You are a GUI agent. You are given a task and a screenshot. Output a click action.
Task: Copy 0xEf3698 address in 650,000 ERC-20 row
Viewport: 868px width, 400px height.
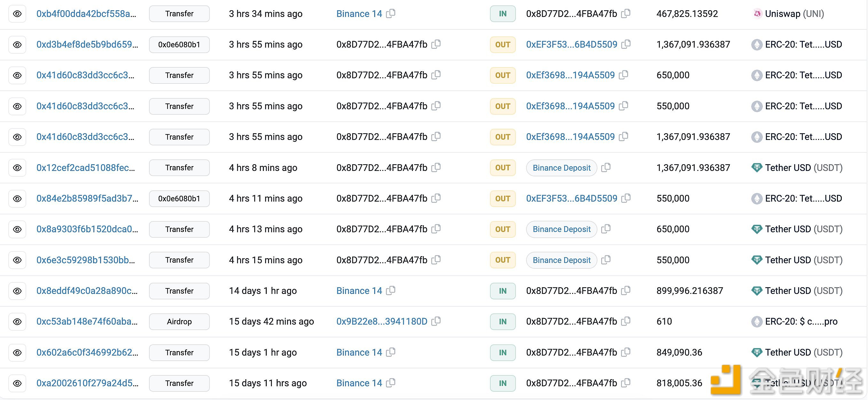pyautogui.click(x=624, y=75)
